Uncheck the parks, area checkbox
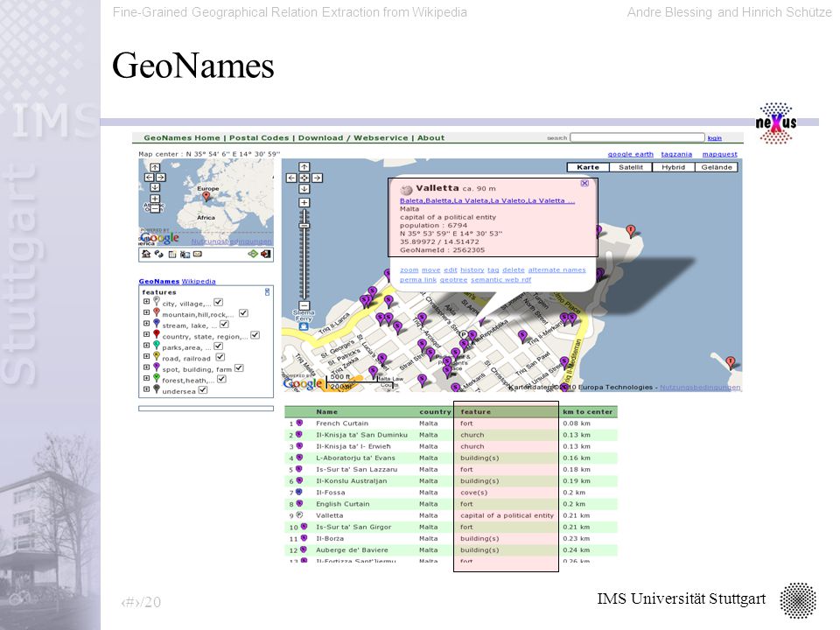Screen dimensions: 840x630 (218, 346)
